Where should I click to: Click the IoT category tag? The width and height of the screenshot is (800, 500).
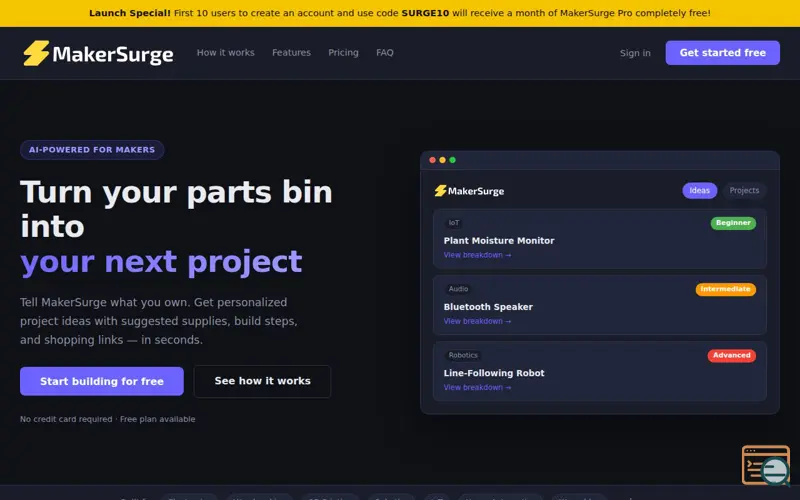coord(454,223)
